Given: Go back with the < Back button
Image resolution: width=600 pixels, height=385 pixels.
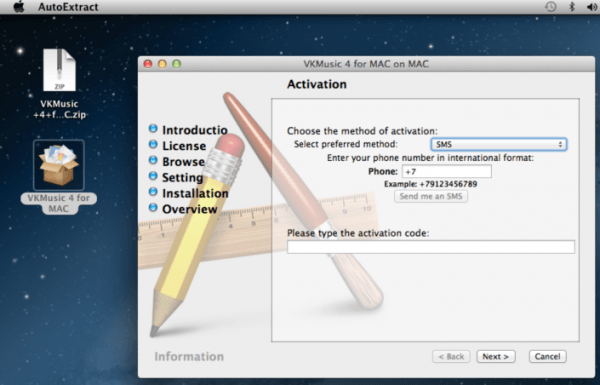Looking at the screenshot, I should pyautogui.click(x=451, y=357).
